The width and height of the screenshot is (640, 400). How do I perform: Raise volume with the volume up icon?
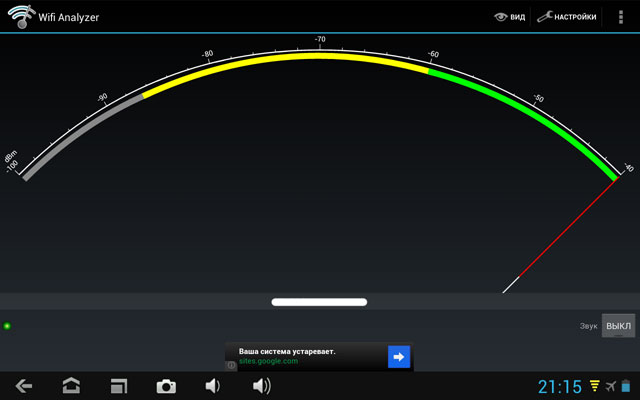[x=261, y=386]
